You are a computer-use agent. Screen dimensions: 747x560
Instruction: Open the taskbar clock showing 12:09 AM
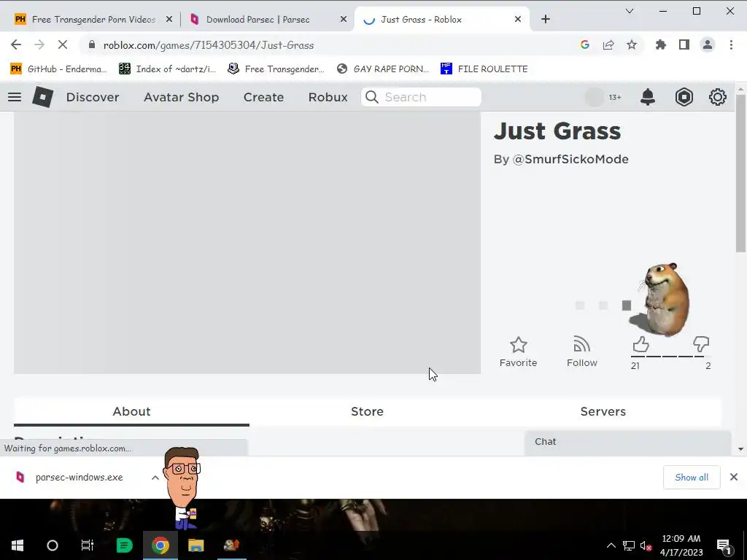point(681,545)
